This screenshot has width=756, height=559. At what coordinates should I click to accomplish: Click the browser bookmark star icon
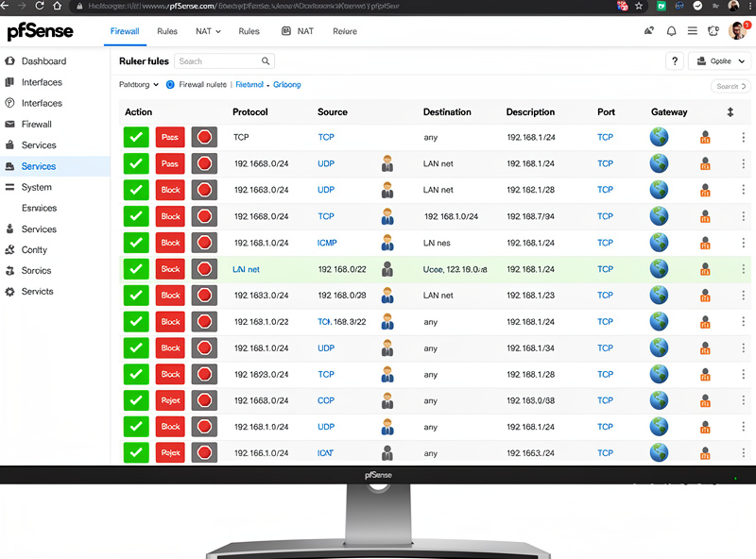click(639, 7)
